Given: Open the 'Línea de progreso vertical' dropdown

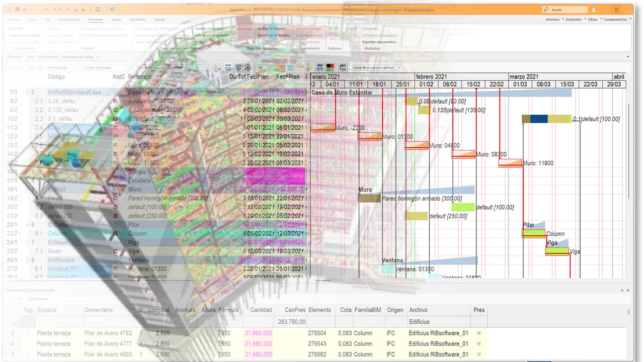Looking at the screenshot, I should [x=376, y=67].
